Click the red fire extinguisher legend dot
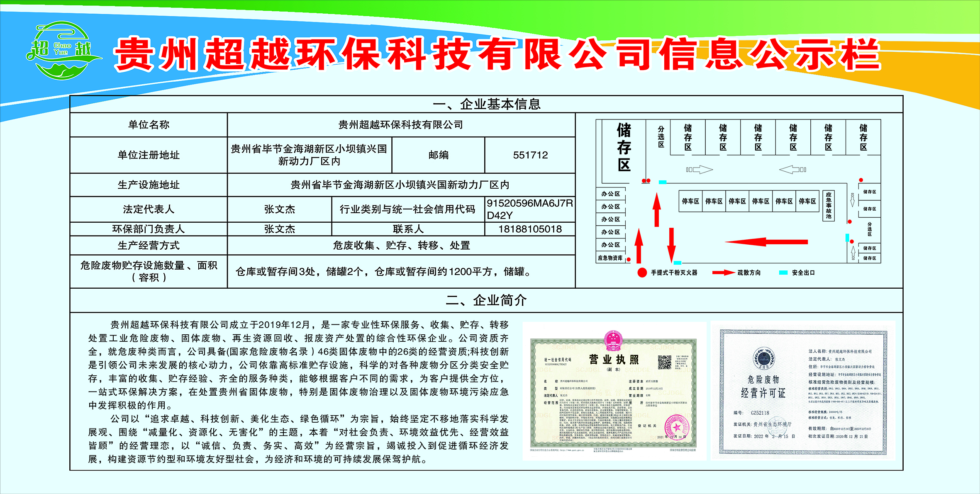 642,273
